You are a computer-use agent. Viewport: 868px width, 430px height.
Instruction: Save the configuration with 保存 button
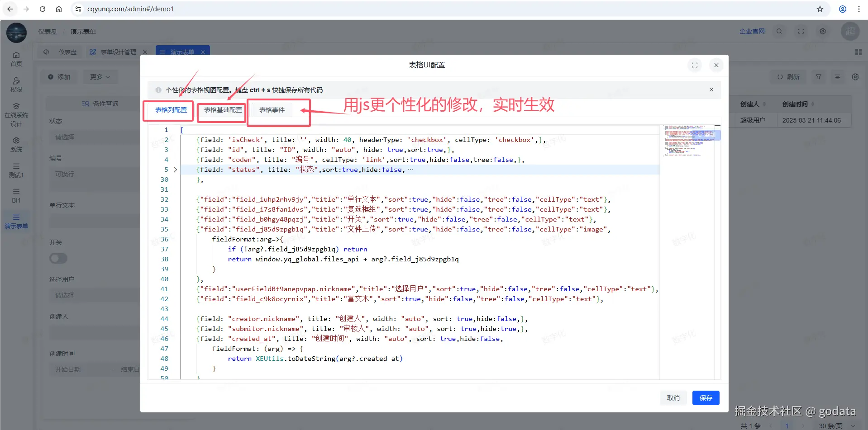click(705, 398)
